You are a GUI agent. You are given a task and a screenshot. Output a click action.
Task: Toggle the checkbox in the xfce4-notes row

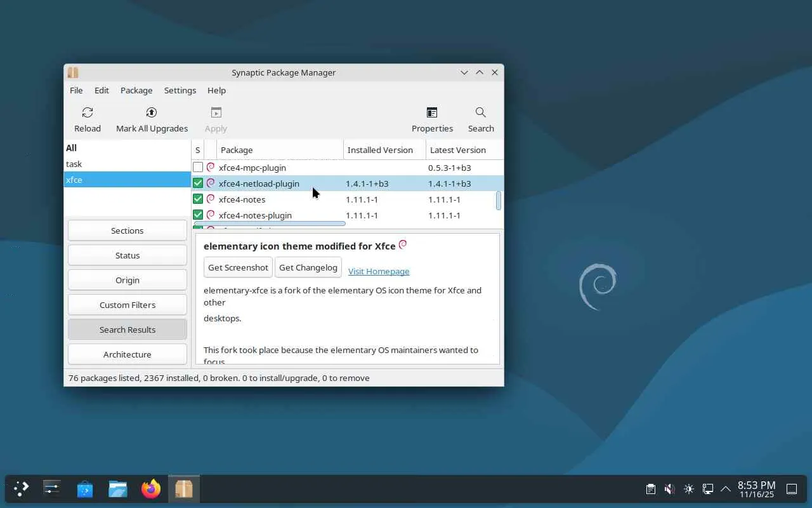198,199
